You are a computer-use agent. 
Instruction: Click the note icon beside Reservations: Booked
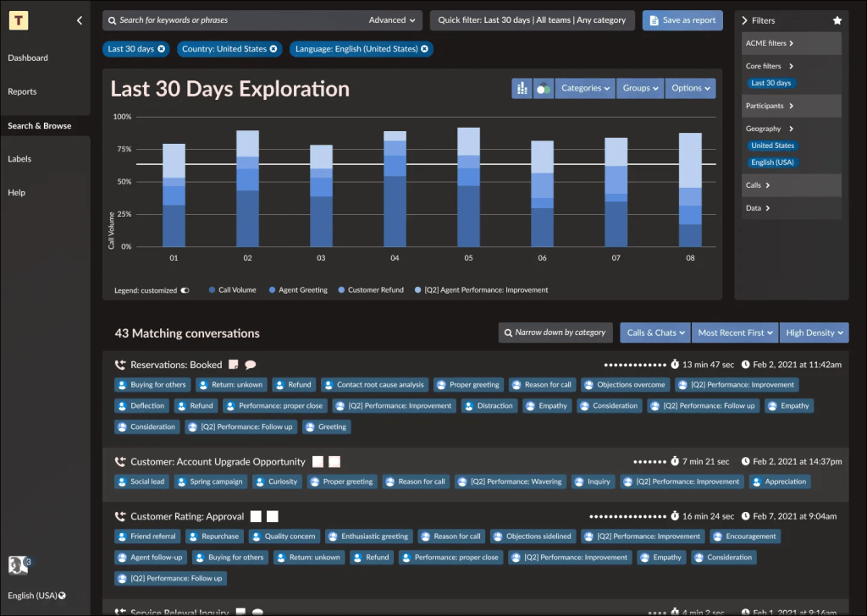coord(233,365)
